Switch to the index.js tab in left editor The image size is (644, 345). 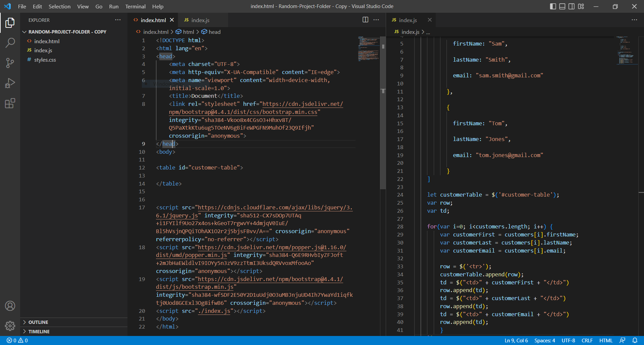tap(200, 20)
